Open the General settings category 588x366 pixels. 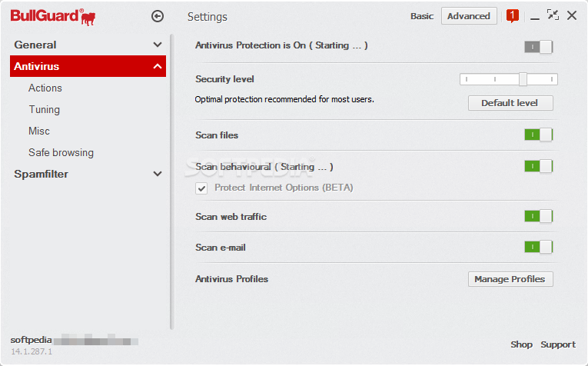coord(35,45)
